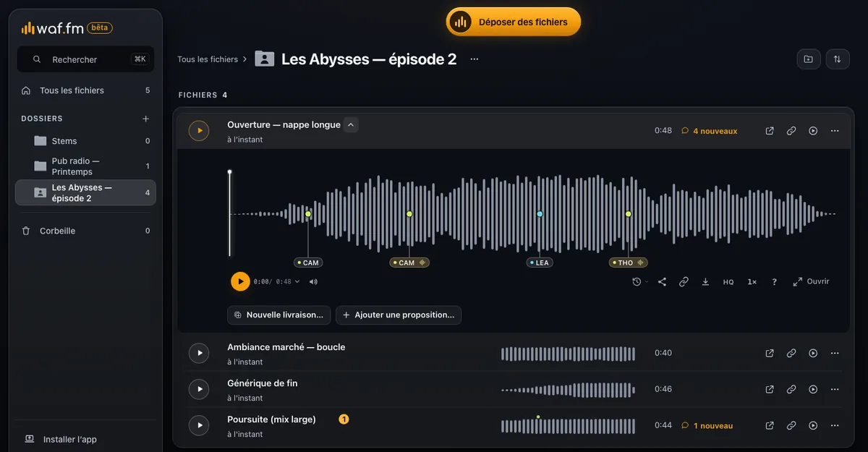The height and width of the screenshot is (452, 868).
Task: Toggle 1× playback speed
Action: pos(752,282)
